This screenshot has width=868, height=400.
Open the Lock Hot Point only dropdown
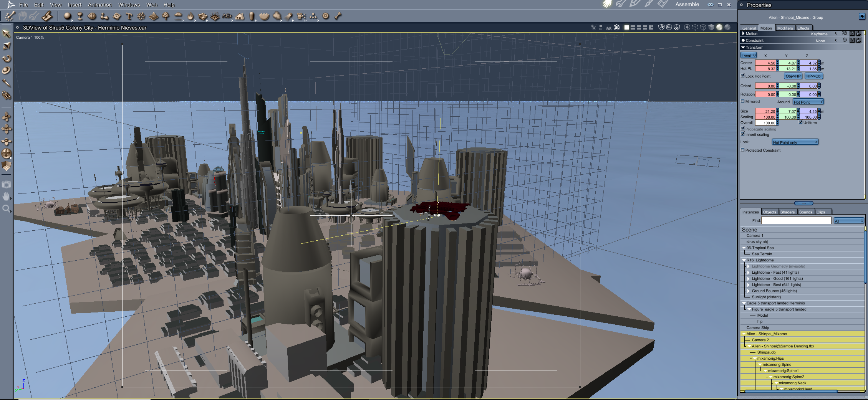(x=795, y=142)
